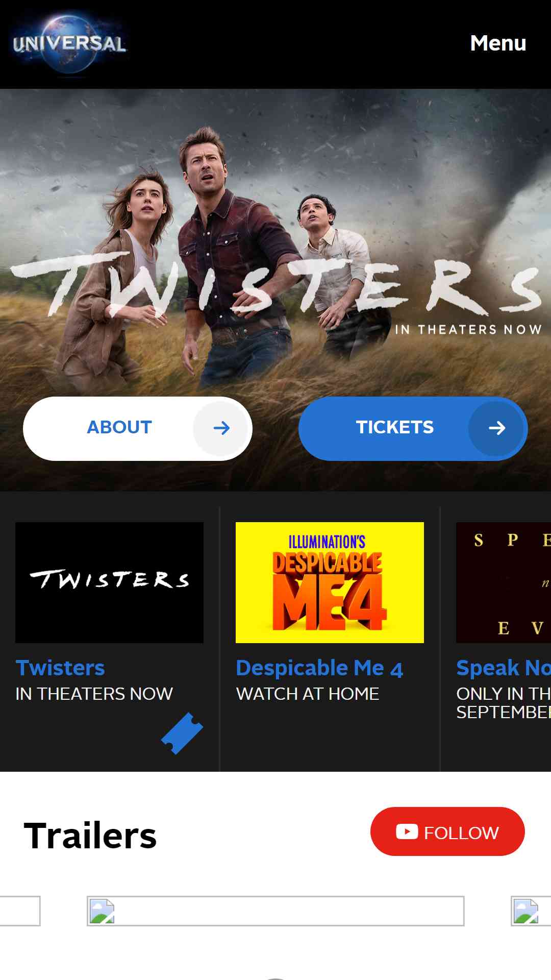
Task: Click the left partial trailer thumbnail
Action: click(x=20, y=911)
